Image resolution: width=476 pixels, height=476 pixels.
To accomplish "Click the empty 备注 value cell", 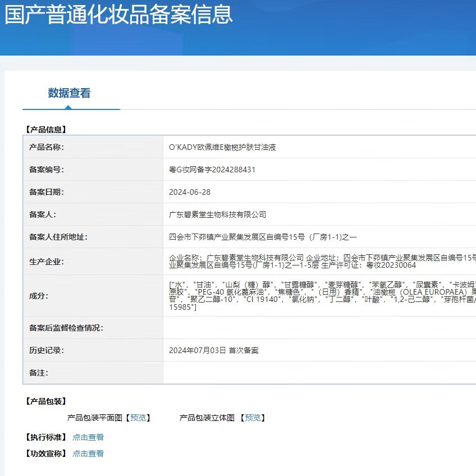I will pos(319,373).
